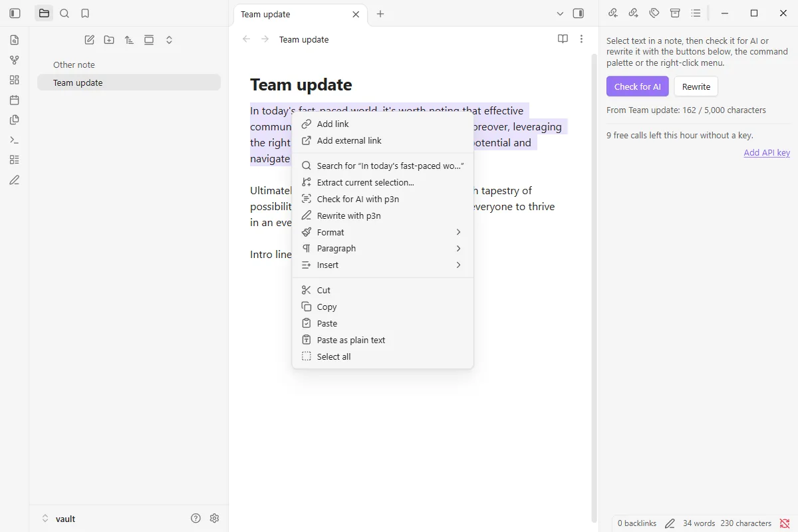The image size is (798, 532).
Task: Choose Add link from context menu
Action: pyautogui.click(x=383, y=124)
